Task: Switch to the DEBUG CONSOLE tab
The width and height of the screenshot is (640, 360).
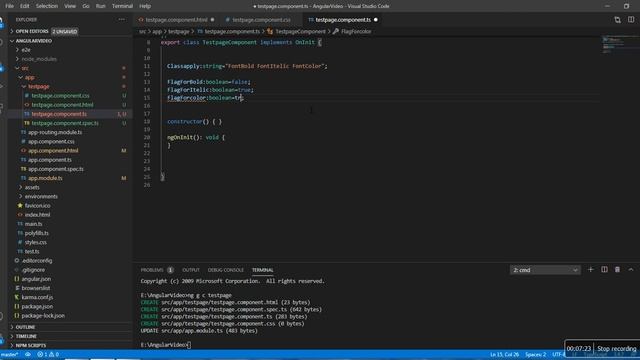Action: (x=225, y=270)
